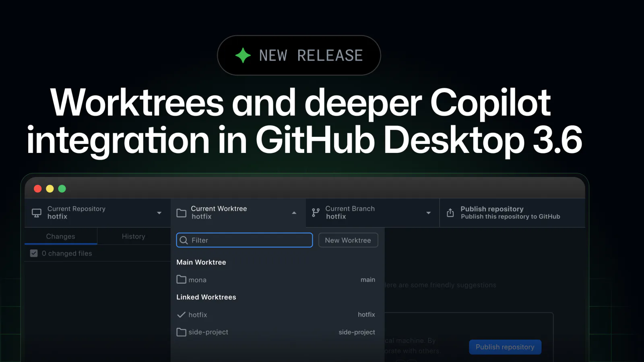
Task: Click the New Worktree button
Action: (x=348, y=240)
